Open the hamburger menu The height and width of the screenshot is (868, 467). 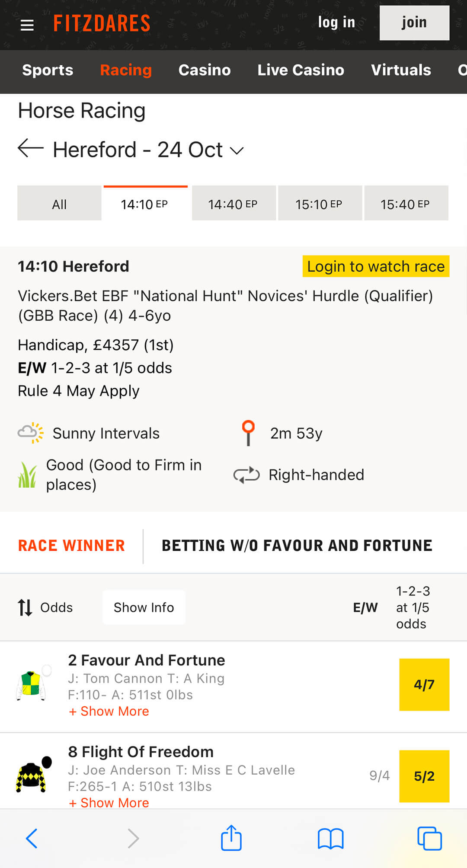coord(27,26)
